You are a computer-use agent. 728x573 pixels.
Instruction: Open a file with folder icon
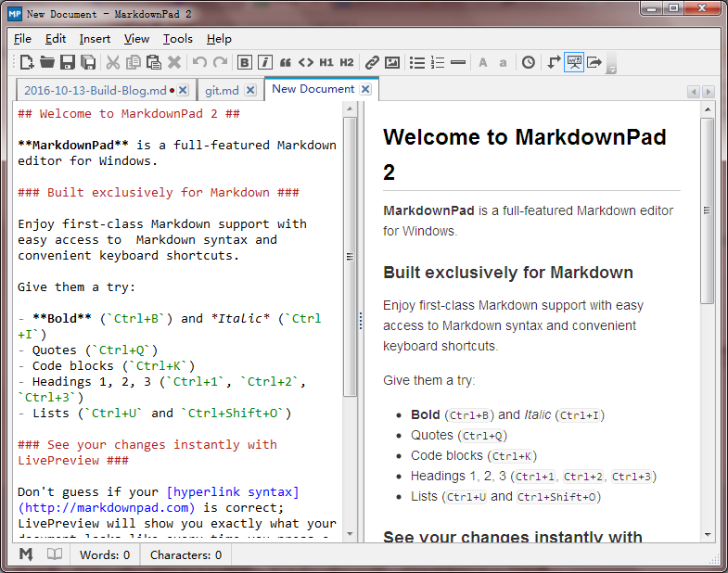pos(47,62)
